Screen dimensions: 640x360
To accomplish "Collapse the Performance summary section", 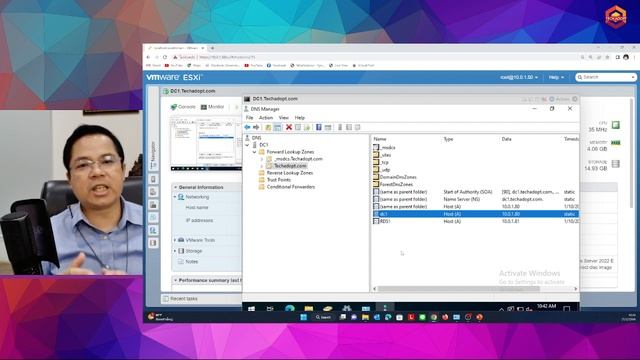I will click(176, 280).
